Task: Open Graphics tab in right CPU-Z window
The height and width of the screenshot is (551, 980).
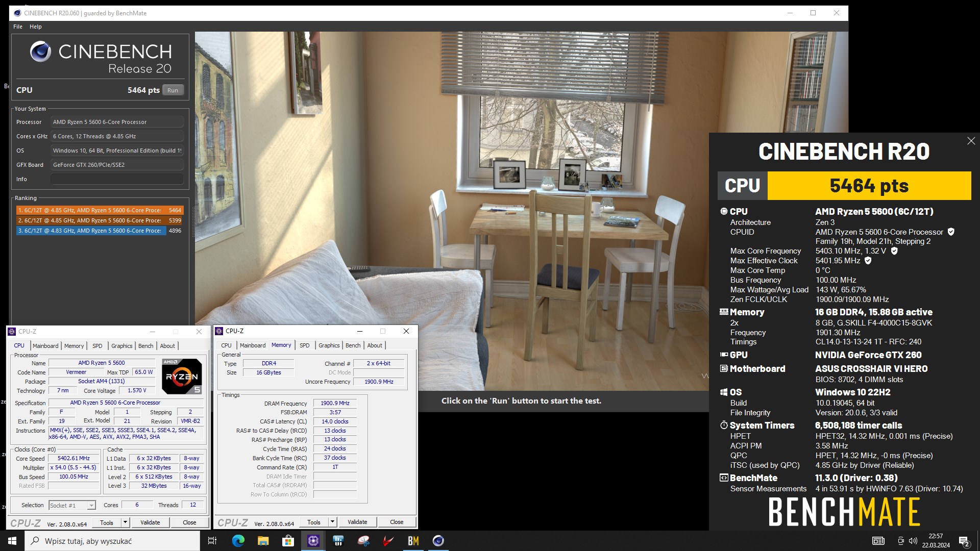Action: pyautogui.click(x=329, y=345)
